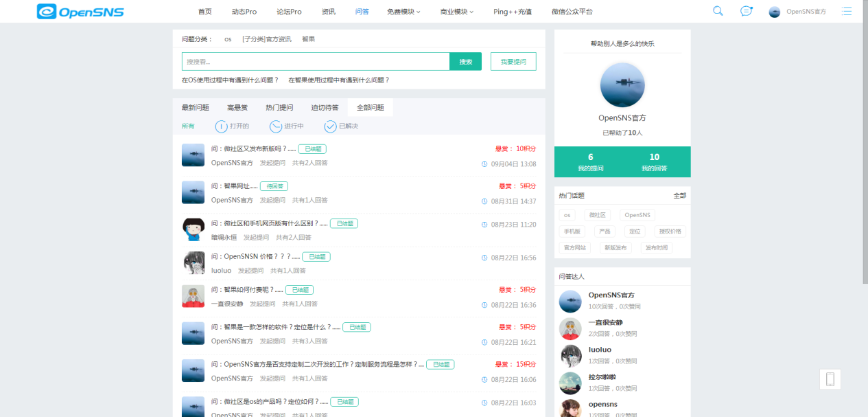This screenshot has height=417, width=868.
Task: Click the green 搜索 button
Action: pos(466,62)
